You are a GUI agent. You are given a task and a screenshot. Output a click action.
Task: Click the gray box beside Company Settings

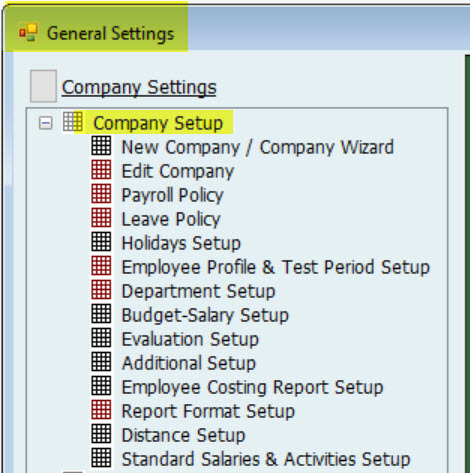click(43, 86)
